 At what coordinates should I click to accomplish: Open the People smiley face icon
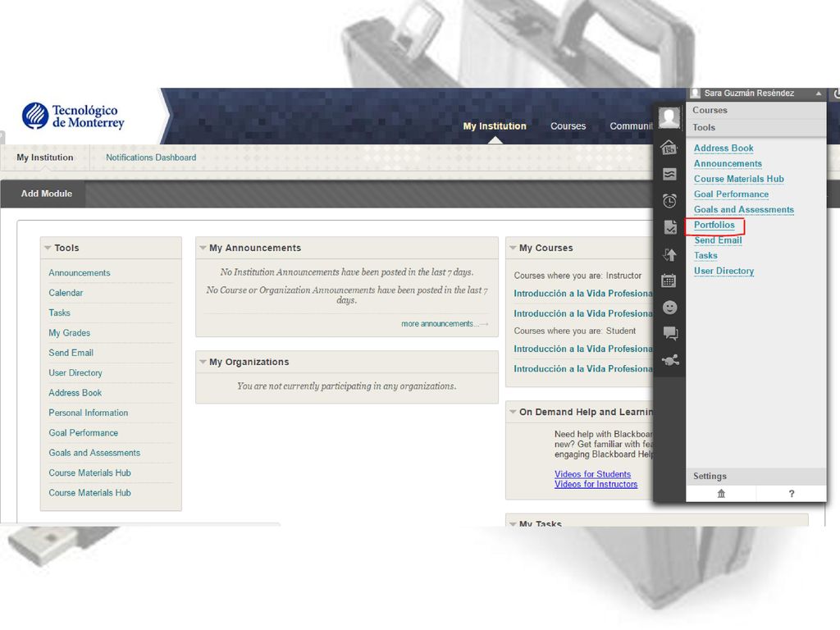pyautogui.click(x=669, y=307)
